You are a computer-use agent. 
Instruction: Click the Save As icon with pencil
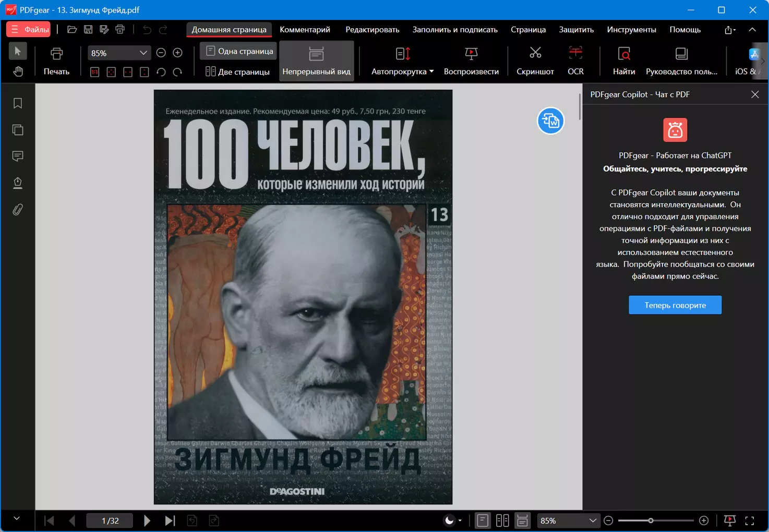[x=104, y=30]
